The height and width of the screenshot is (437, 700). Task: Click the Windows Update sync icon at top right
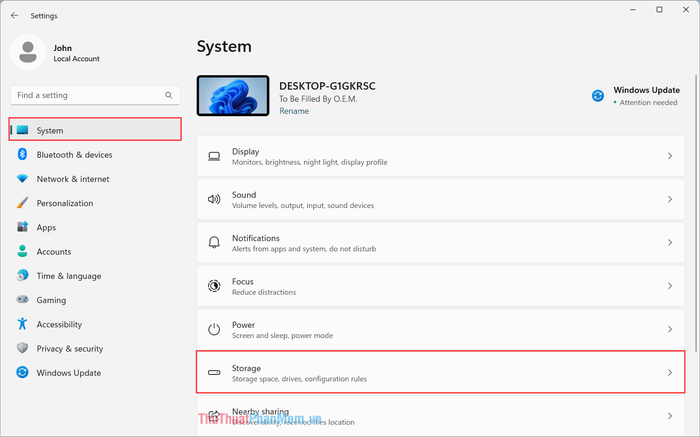pos(598,96)
